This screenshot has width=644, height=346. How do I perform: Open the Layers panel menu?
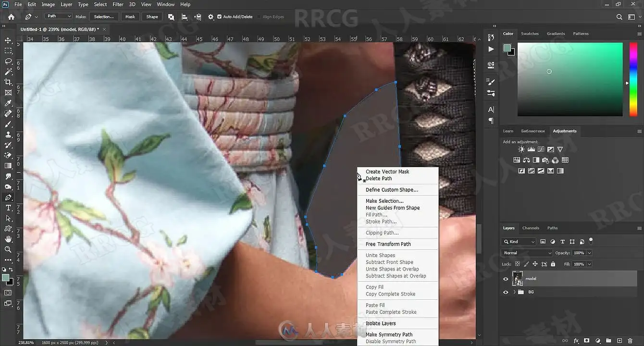(639, 228)
